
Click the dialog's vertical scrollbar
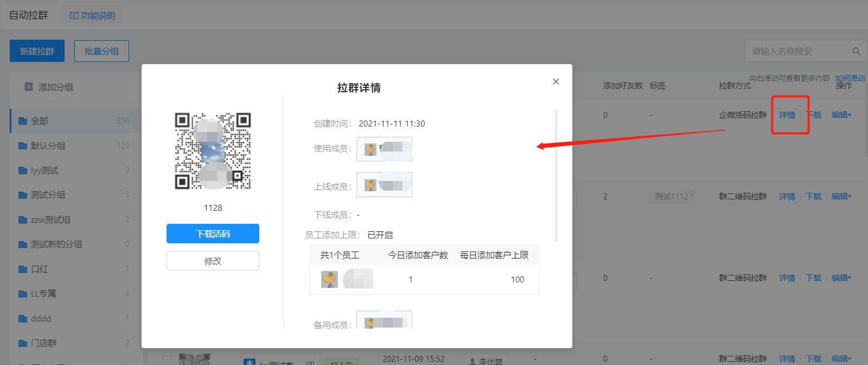pos(556,175)
